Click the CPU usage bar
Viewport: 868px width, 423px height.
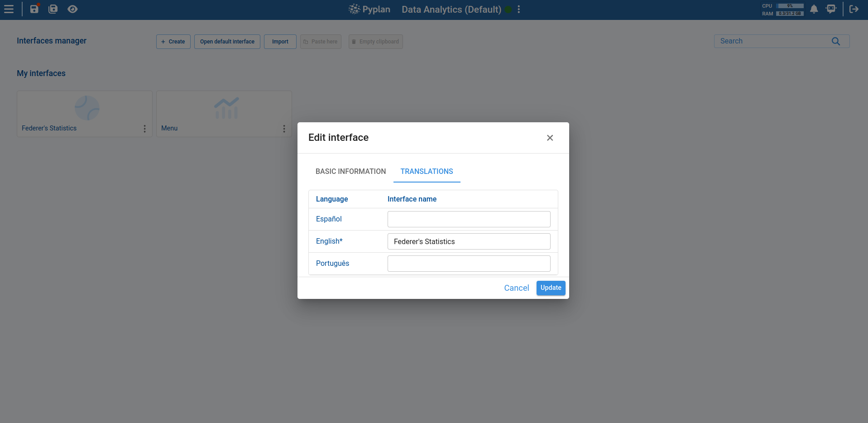[790, 6]
